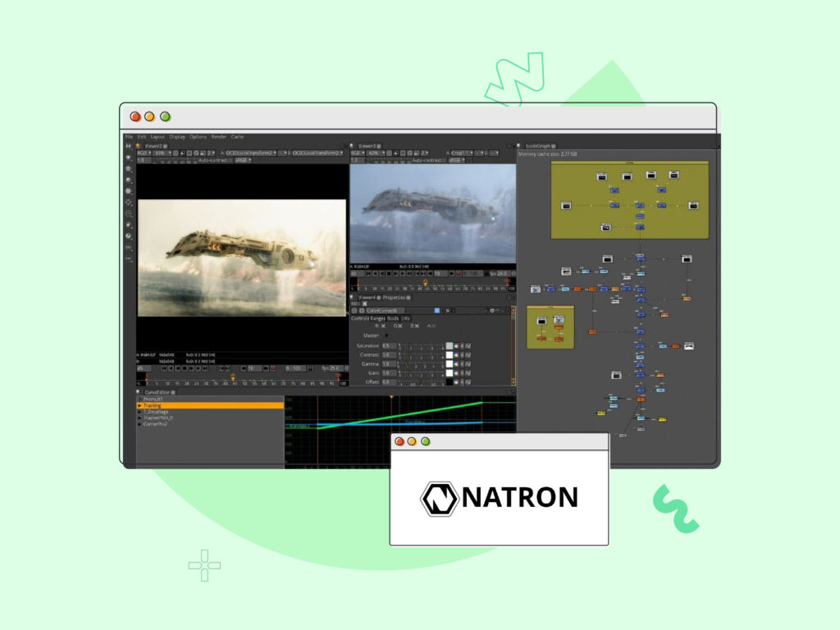Screen dimensions: 840x630
Task: Toggle the G channel checkbox in ColorCorrect6
Action: coord(400,326)
